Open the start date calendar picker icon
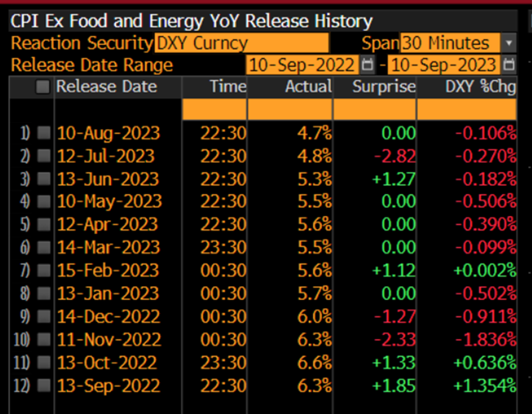This screenshot has width=532, height=414. [368, 65]
